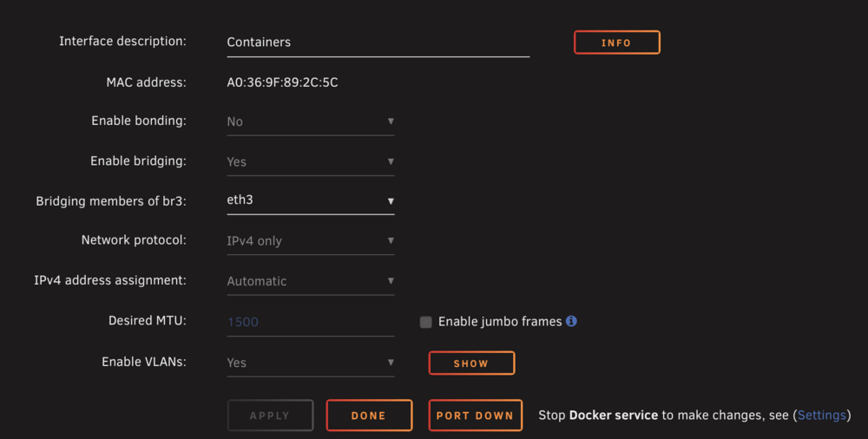The width and height of the screenshot is (868, 439).
Task: Open the Enable VLANs dropdown
Action: (311, 363)
